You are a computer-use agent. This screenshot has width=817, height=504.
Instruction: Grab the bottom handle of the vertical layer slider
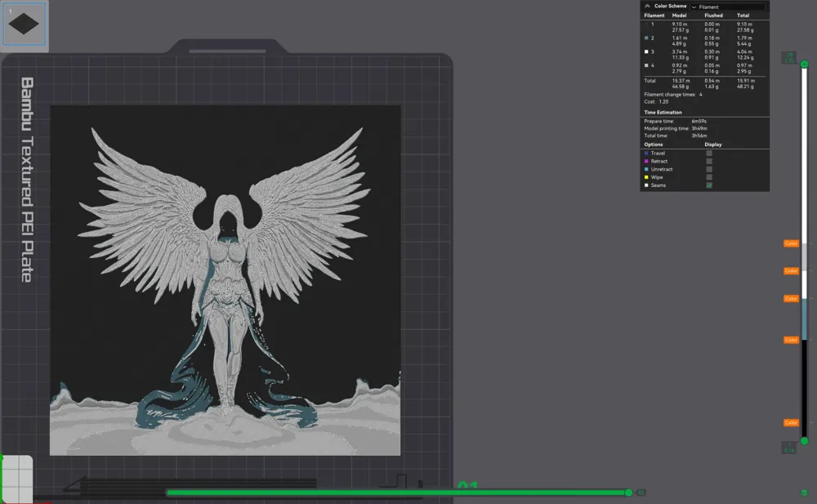click(x=805, y=441)
